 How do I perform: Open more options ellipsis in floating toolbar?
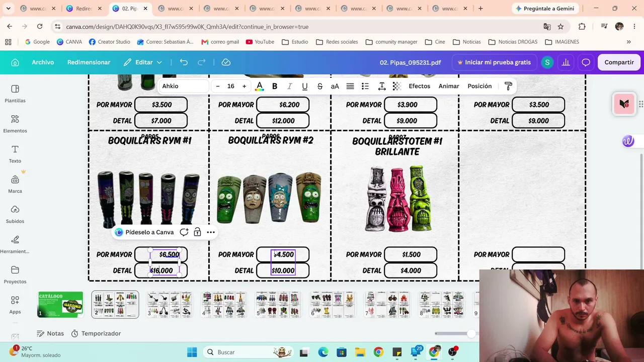coord(211,232)
